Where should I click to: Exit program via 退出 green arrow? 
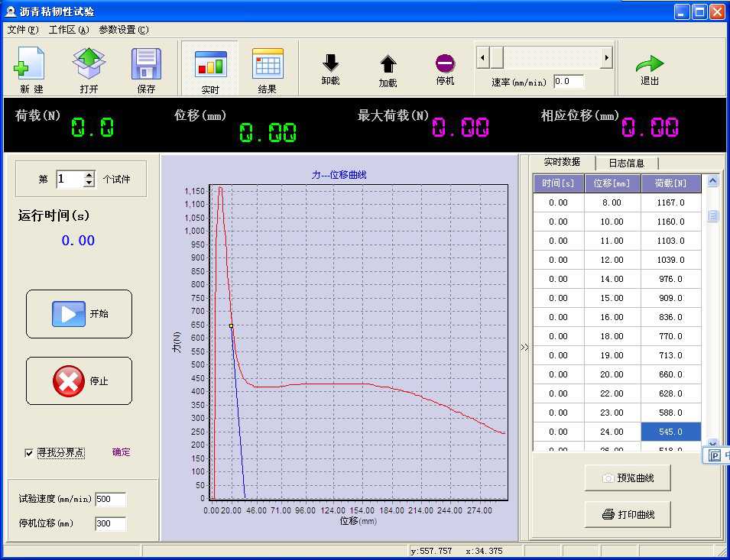click(650, 63)
